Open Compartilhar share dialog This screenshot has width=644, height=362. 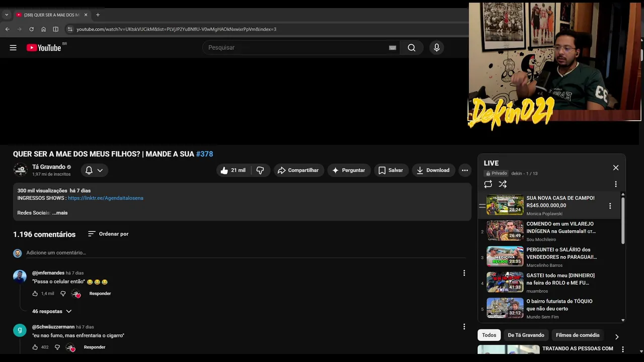pos(298,170)
